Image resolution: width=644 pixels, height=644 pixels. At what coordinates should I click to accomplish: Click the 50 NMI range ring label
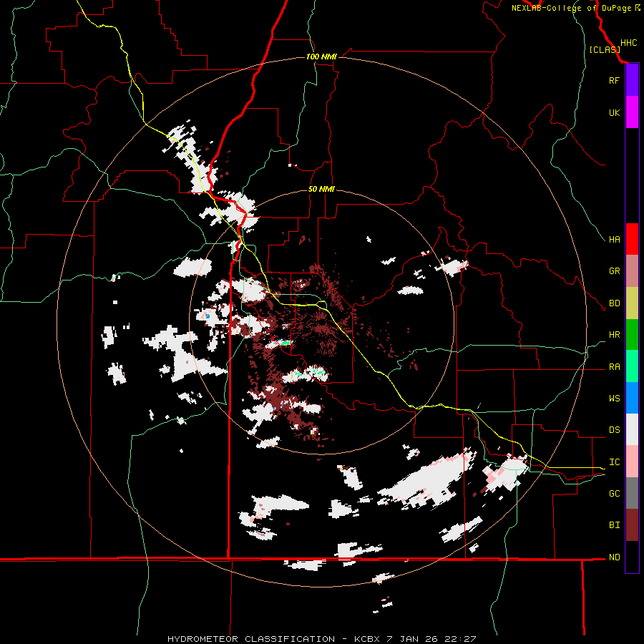(x=321, y=189)
